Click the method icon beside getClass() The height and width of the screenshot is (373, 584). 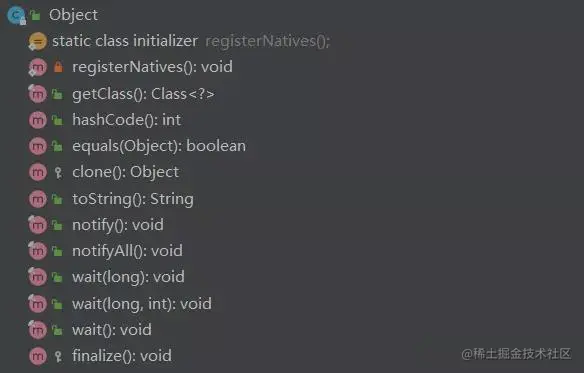point(38,94)
